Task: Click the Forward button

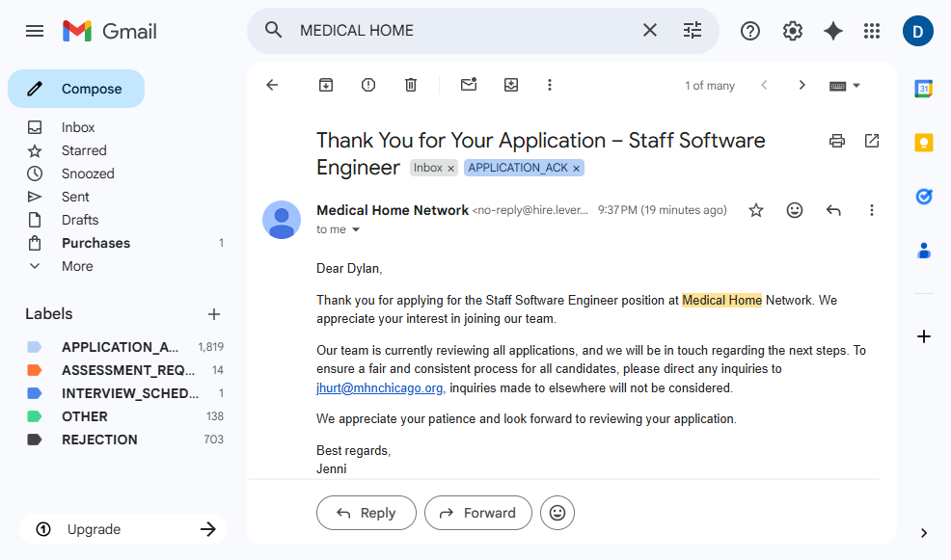Action: click(x=477, y=513)
